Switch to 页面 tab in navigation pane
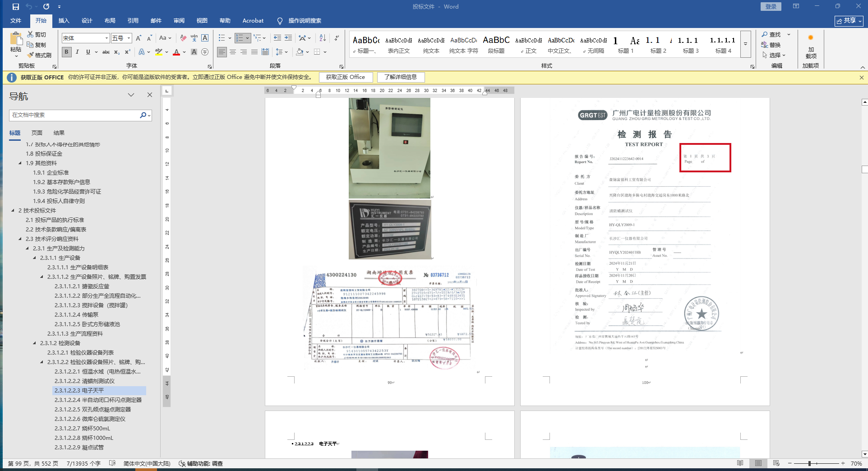Viewport: 868px width, 471px height. point(37,133)
